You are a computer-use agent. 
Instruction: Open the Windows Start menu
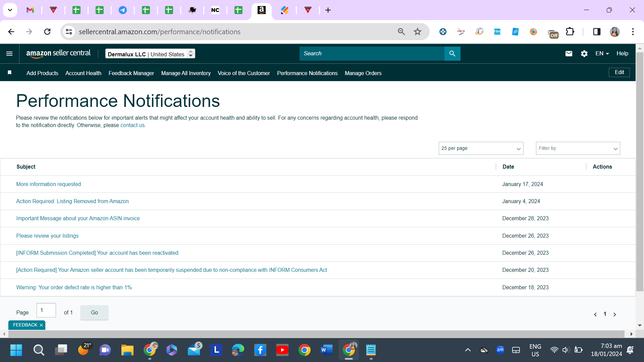pos(16,350)
